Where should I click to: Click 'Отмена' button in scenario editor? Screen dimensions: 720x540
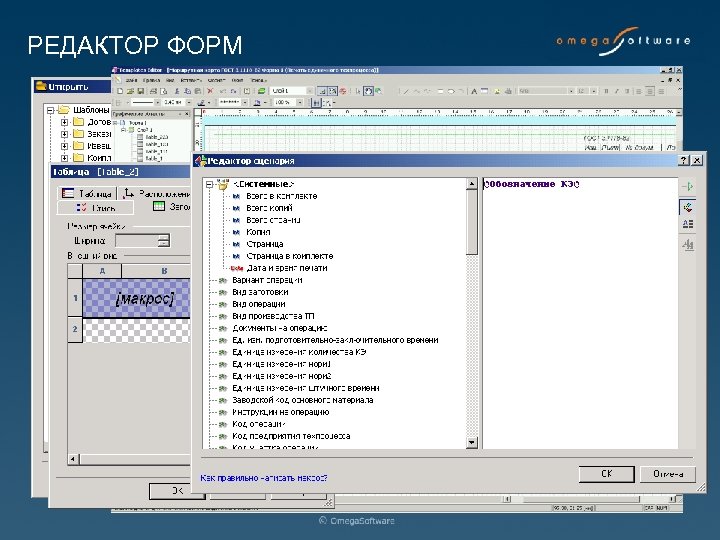[x=668, y=474]
